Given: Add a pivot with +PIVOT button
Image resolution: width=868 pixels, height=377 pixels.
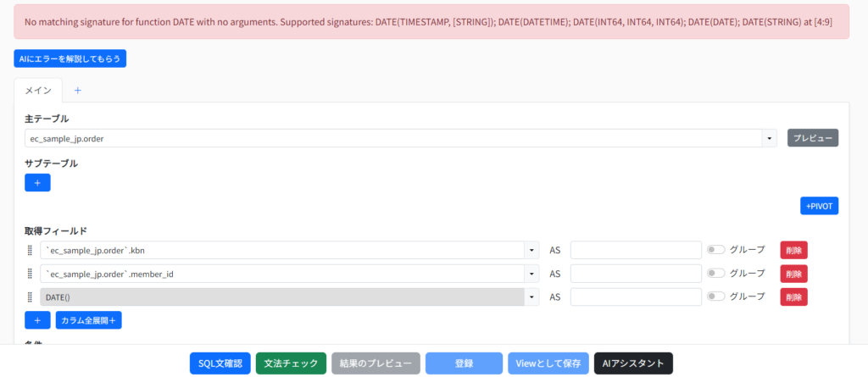Looking at the screenshot, I should pyautogui.click(x=819, y=206).
